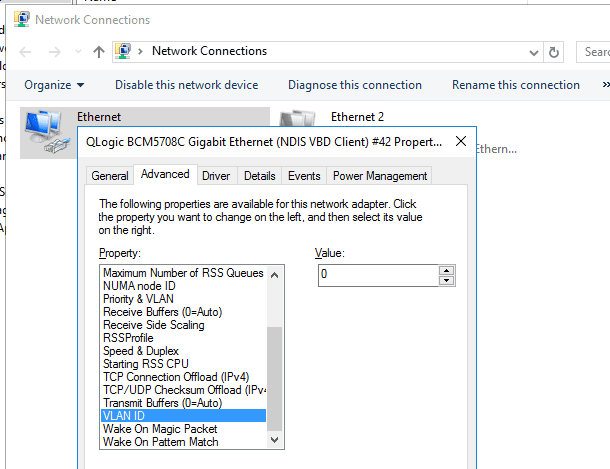Select TCP/UDP Checksum Offload property

[183, 390]
